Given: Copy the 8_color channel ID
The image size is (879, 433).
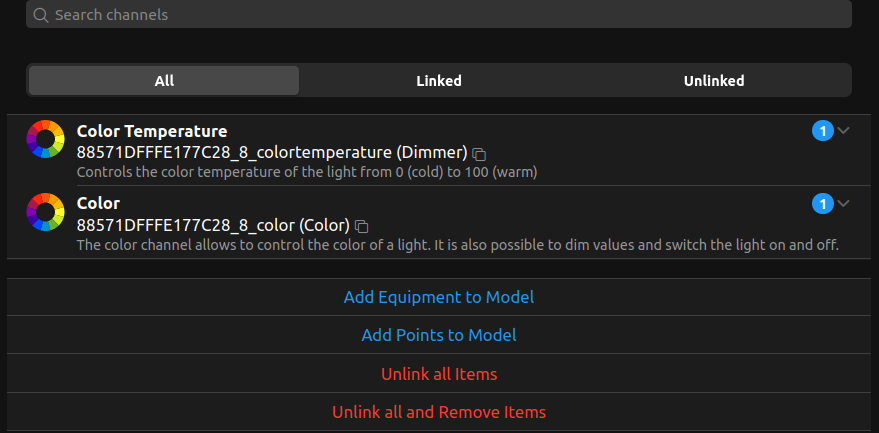Looking at the screenshot, I should (362, 226).
